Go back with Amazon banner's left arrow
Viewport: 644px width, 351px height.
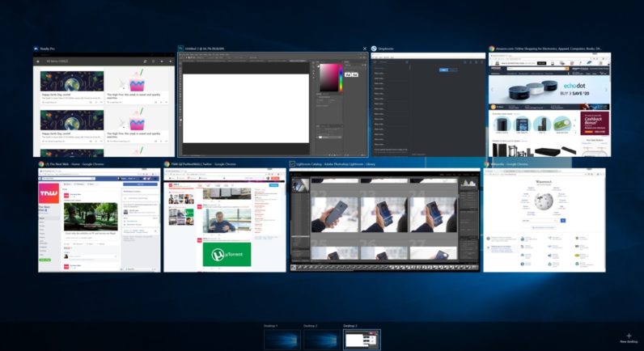point(493,90)
